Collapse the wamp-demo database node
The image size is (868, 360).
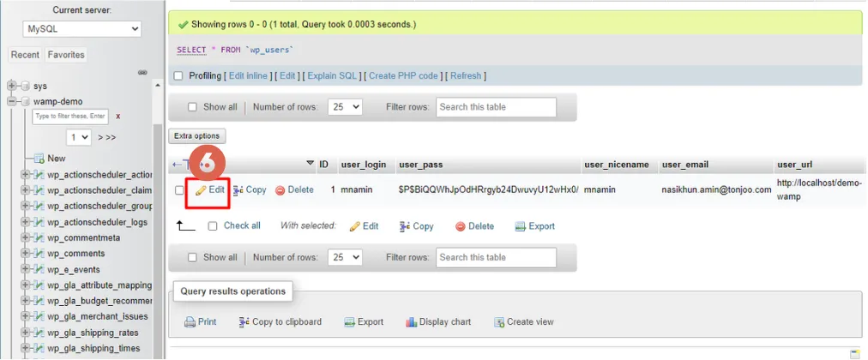click(x=11, y=102)
